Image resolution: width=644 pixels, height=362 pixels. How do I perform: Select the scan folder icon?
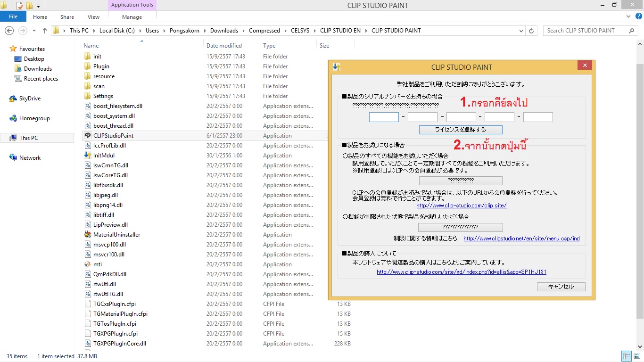(87, 86)
